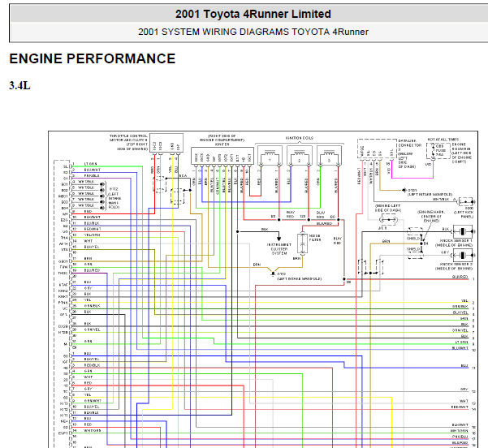Click 'RED/BLK' wire label at lower connector pin 3
The height and width of the screenshot is (448, 488).
tap(92, 365)
